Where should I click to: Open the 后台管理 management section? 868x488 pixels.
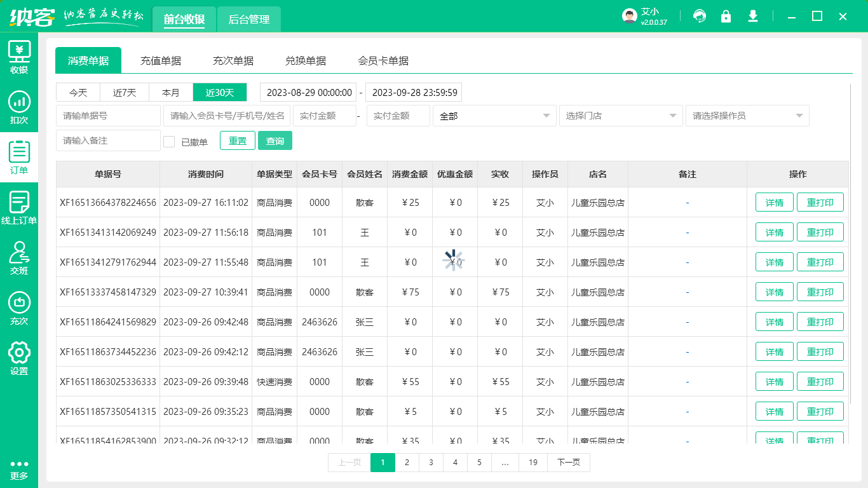[x=248, y=19]
